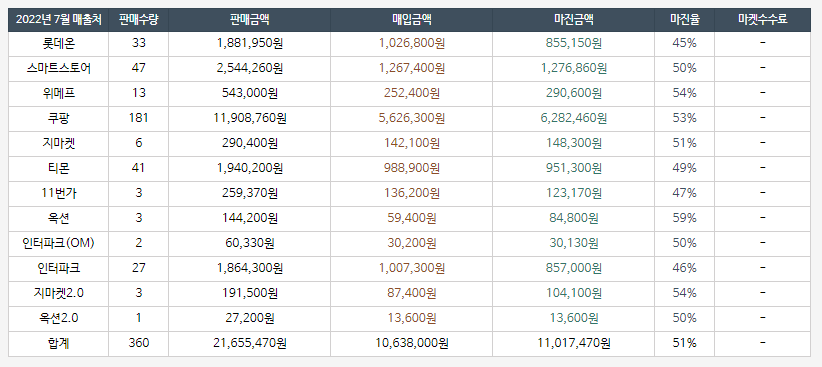Click 옥션 margin rate 59%

[x=684, y=218]
